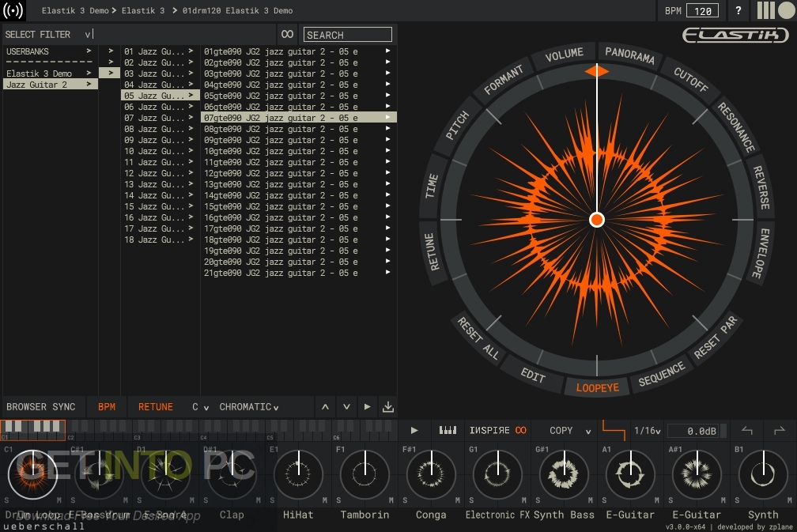
Task: Click the undo arrow
Action: pos(746,431)
